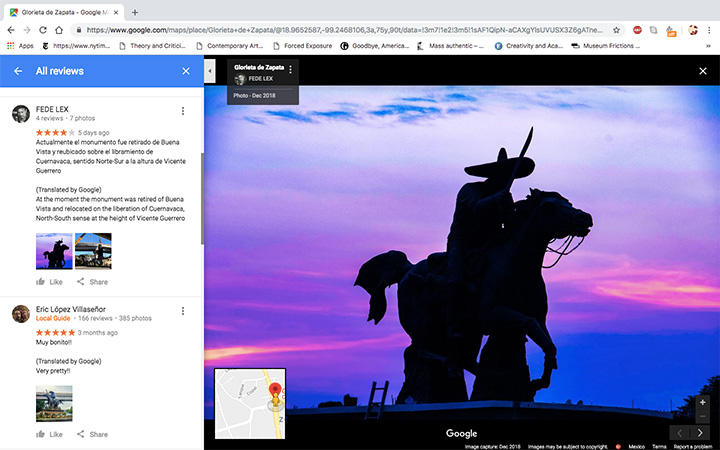Click the Local Guide label
This screenshot has height=450, width=720.
[x=53, y=318]
